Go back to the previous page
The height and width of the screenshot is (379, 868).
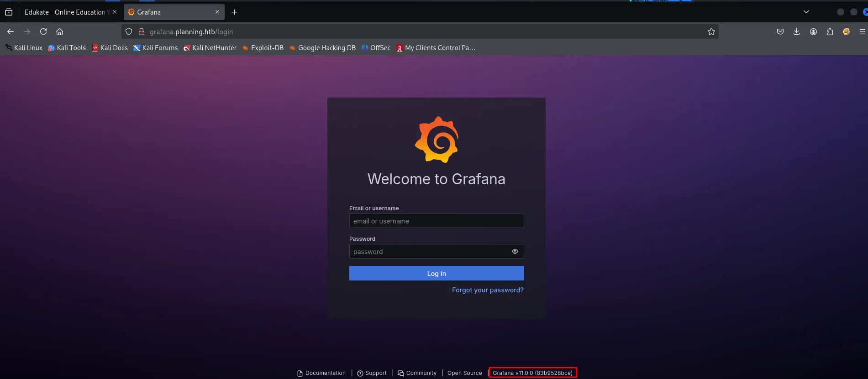(x=11, y=31)
